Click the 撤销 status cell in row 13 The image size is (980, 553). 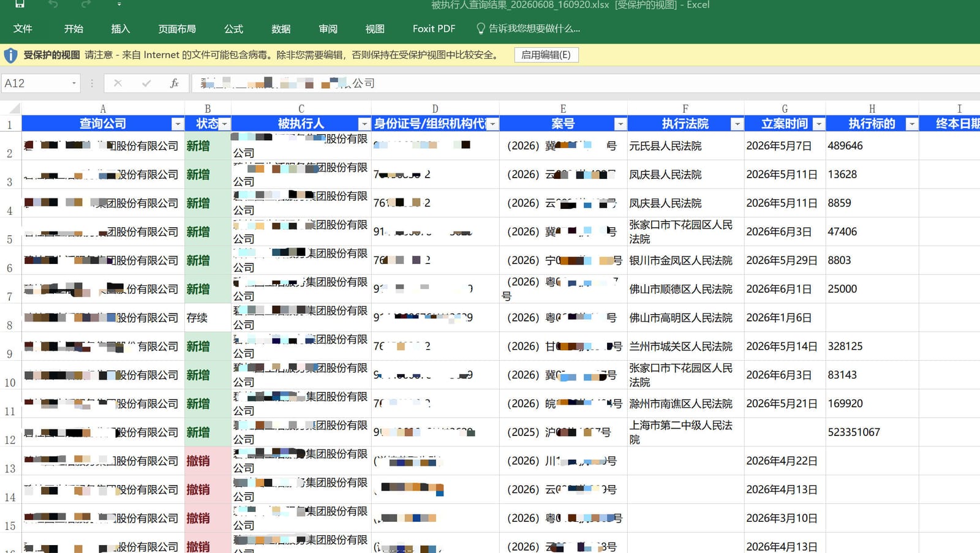click(x=208, y=461)
